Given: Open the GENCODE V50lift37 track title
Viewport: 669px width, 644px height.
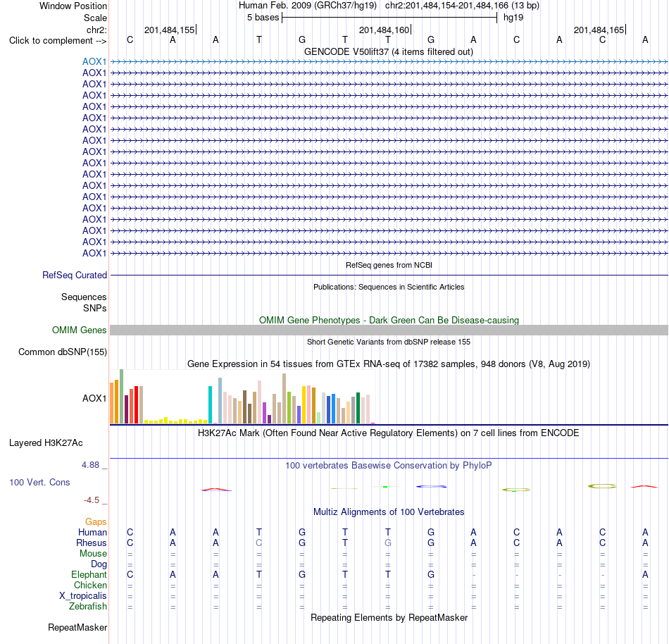Looking at the screenshot, I should 389,52.
